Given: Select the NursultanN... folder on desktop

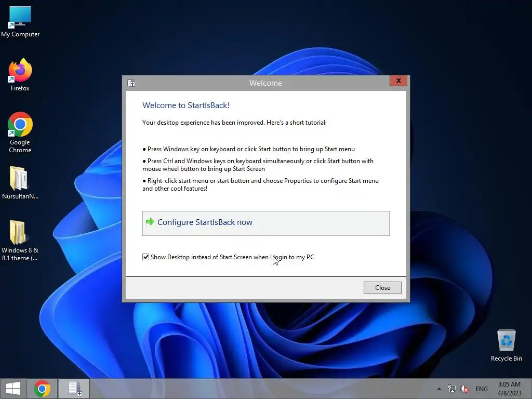Looking at the screenshot, I should click(20, 182).
